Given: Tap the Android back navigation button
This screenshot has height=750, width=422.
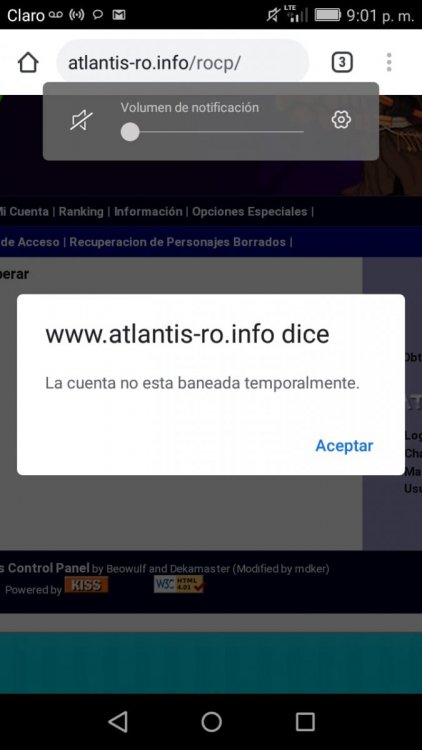Looking at the screenshot, I should tap(118, 721).
